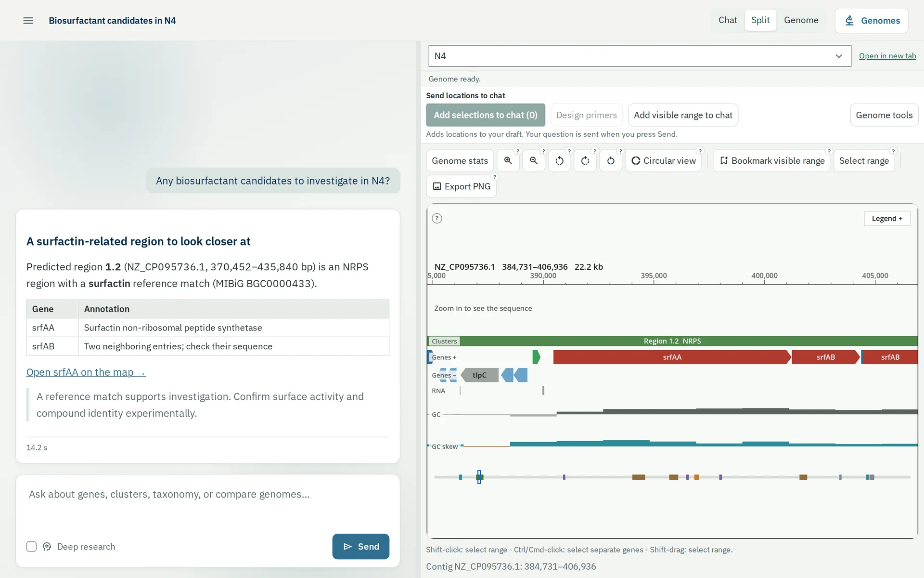Send the chat message
The width and height of the screenshot is (924, 578).
click(x=360, y=546)
